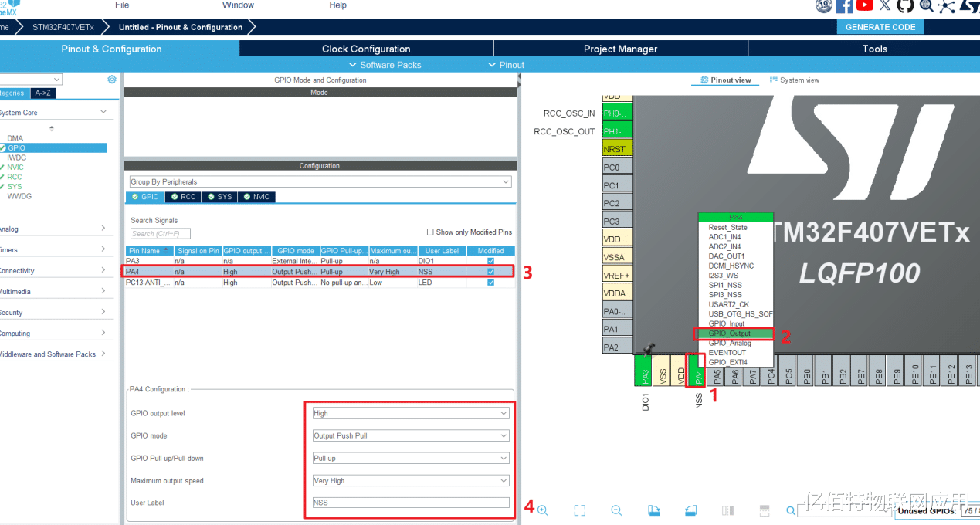Collapse the System Core category

[x=103, y=113]
